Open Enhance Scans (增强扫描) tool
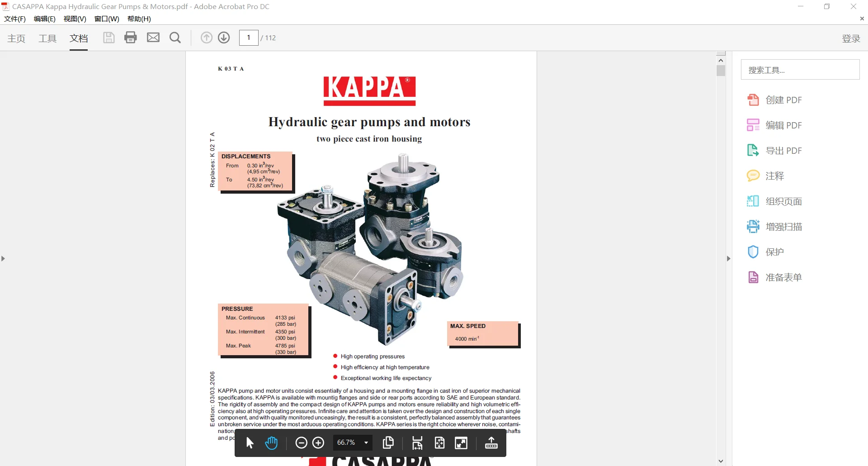868x466 pixels. [x=774, y=227]
